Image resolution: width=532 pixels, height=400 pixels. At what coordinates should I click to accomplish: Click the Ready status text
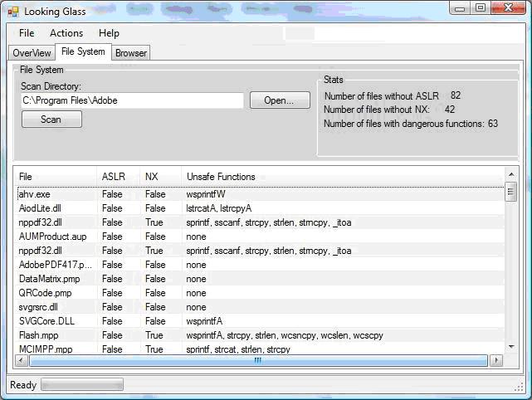coord(23,385)
